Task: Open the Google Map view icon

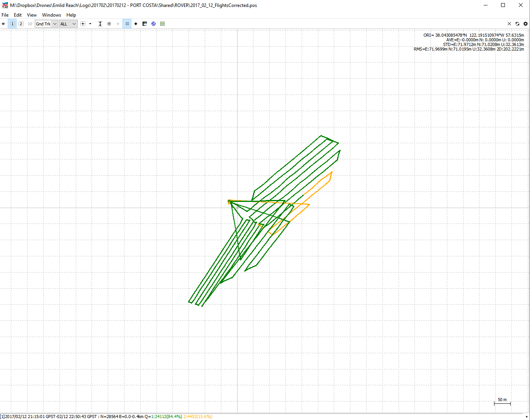Action: click(x=162, y=24)
